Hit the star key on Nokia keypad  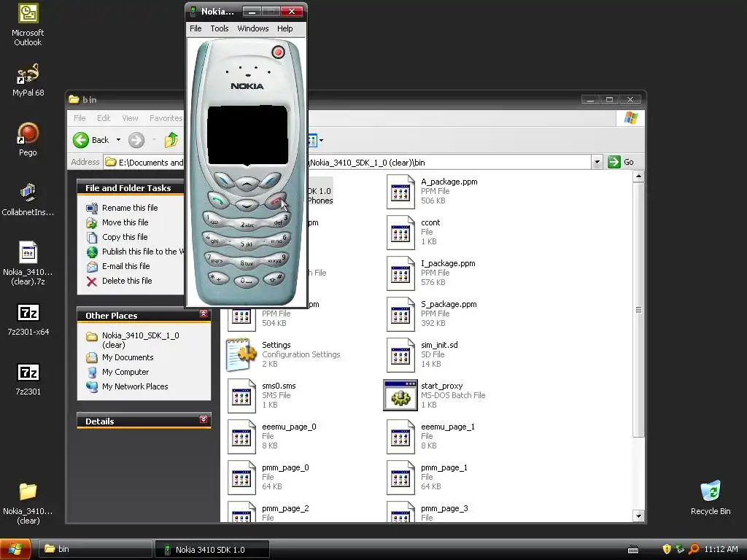coord(218,278)
